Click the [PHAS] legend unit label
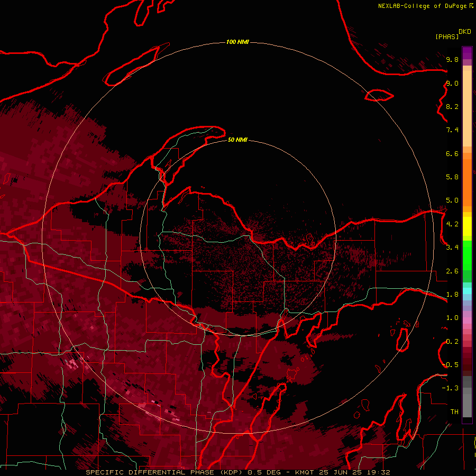The image size is (476, 476). [447, 36]
